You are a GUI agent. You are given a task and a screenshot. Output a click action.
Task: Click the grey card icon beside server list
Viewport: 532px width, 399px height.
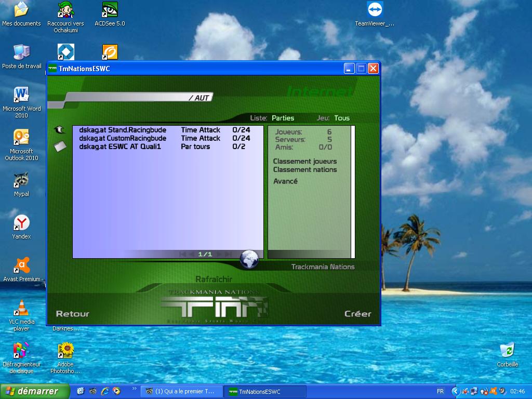(x=60, y=147)
